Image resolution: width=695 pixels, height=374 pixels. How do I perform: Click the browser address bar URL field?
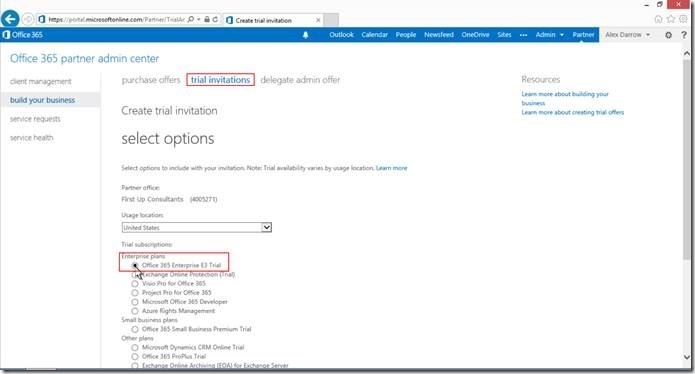pyautogui.click(x=116, y=19)
